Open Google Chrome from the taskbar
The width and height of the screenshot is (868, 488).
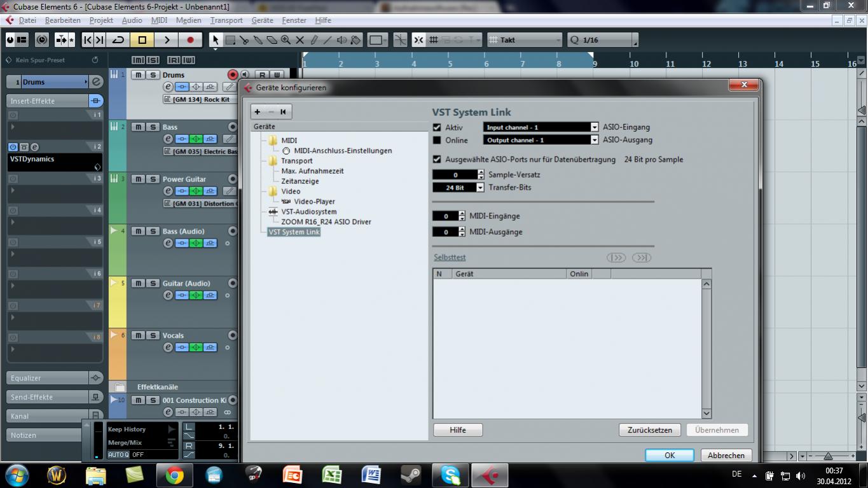[x=175, y=475]
